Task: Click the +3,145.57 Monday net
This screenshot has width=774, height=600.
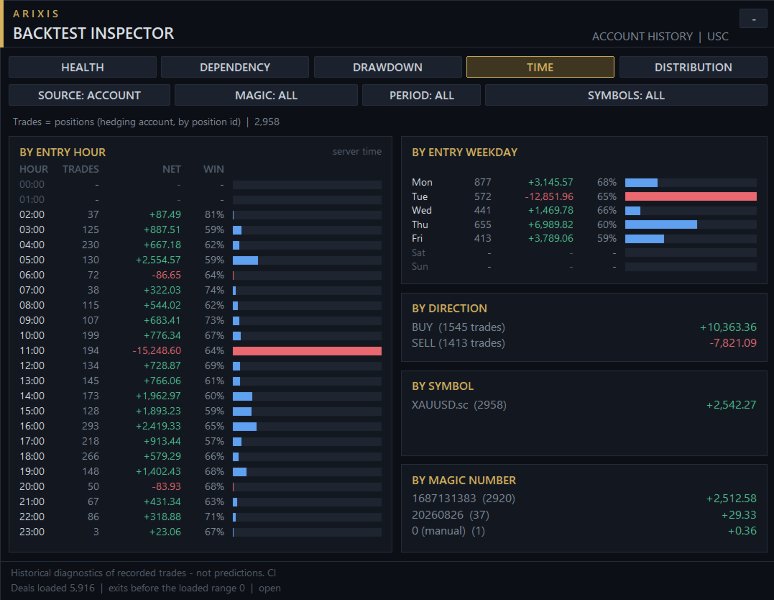Action: tap(550, 182)
